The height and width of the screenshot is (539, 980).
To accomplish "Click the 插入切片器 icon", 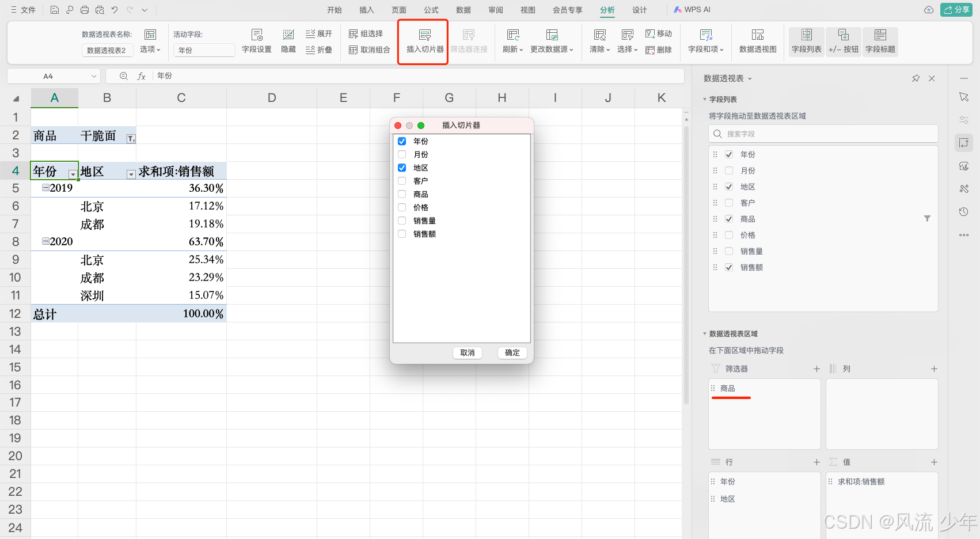I will (423, 41).
